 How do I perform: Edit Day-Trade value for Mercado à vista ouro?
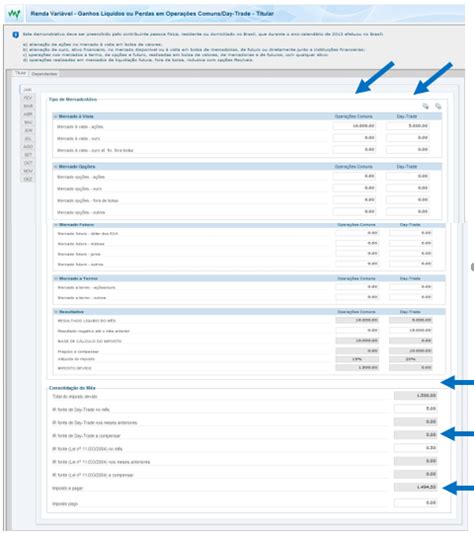407,138
